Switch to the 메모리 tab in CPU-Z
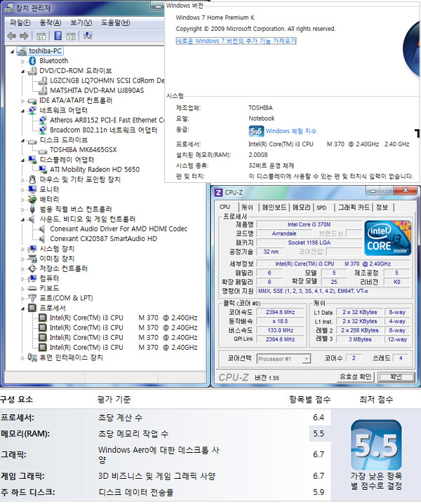421x504 pixels. [302, 207]
